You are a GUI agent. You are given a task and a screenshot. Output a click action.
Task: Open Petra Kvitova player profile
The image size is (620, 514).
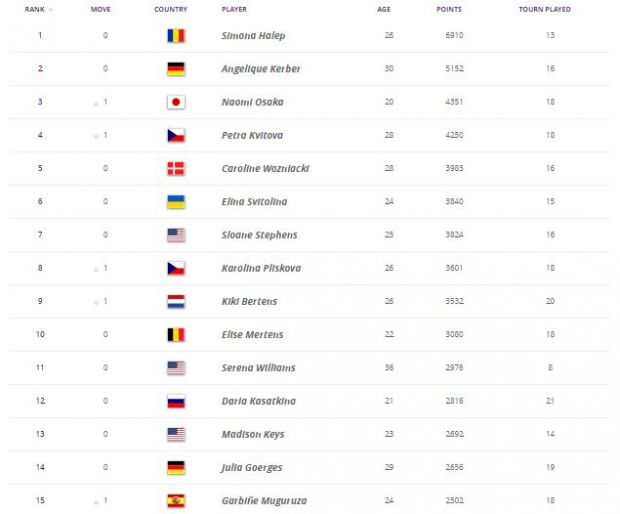[x=252, y=135]
